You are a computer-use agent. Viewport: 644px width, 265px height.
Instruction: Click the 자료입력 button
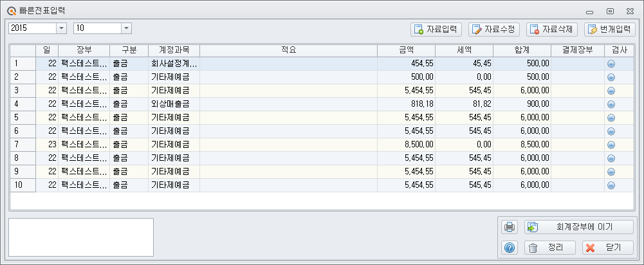(436, 29)
